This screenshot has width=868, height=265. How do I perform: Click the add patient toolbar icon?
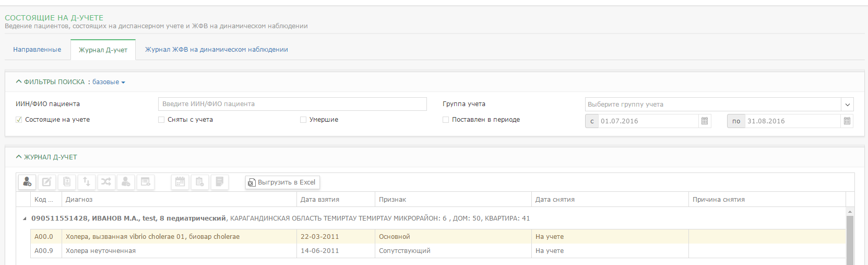27,182
